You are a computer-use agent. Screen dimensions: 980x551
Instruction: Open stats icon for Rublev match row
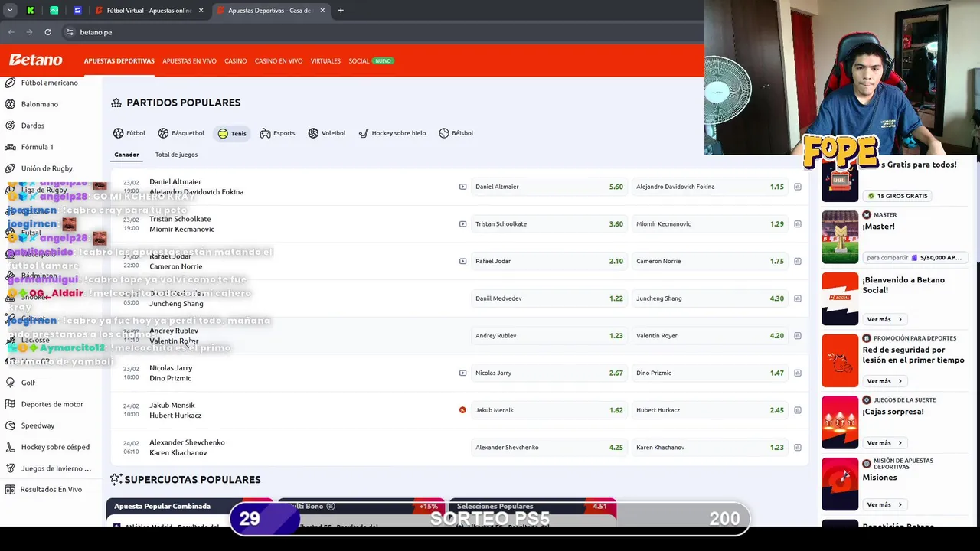coord(798,336)
